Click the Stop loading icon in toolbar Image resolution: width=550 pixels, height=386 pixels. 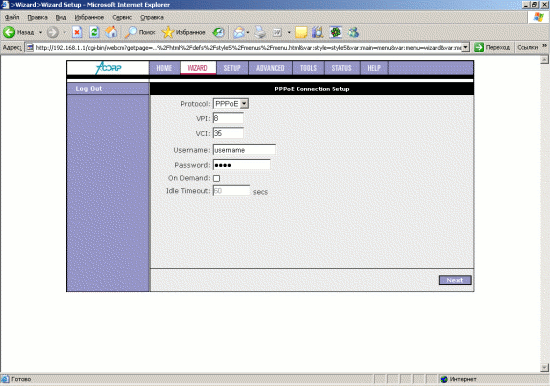click(x=77, y=32)
